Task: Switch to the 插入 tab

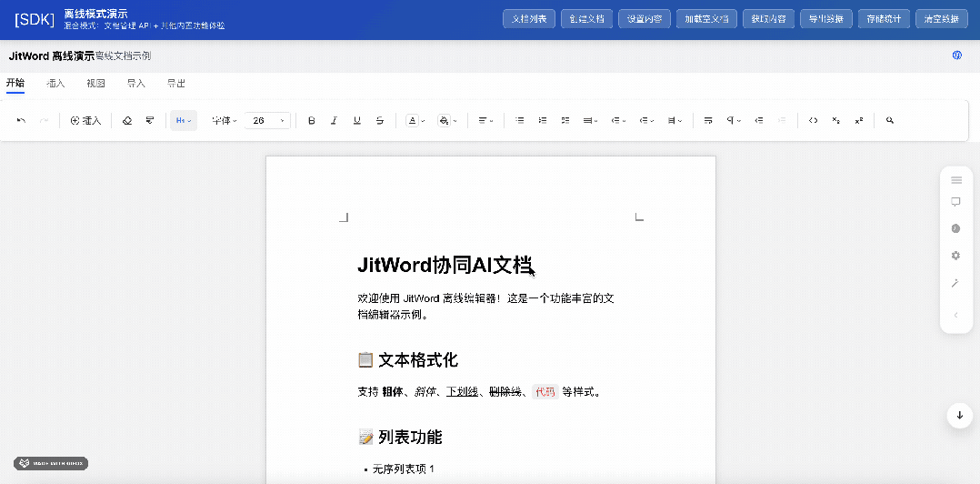Action: tap(55, 83)
